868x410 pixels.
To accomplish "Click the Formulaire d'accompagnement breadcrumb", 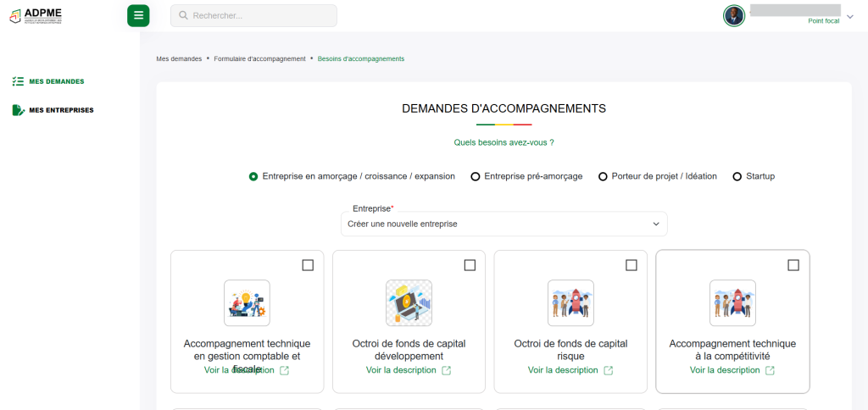I will pos(259,58).
